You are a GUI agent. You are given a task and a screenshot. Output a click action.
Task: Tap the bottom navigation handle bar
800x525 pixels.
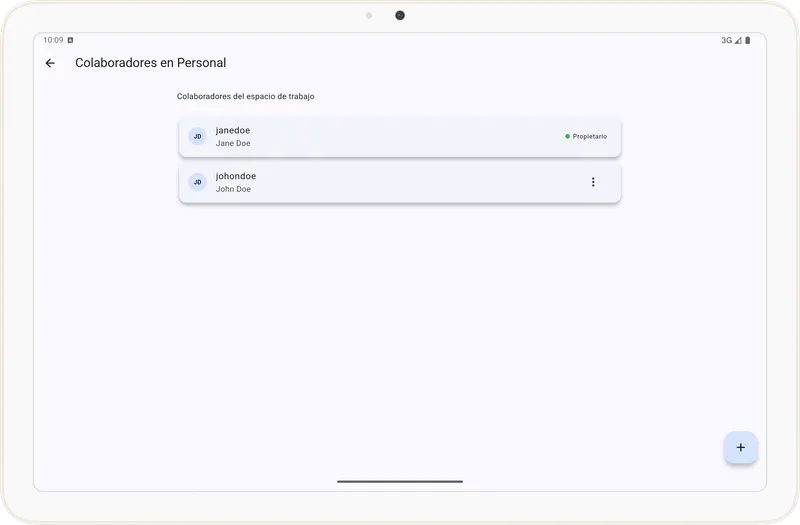(400, 481)
